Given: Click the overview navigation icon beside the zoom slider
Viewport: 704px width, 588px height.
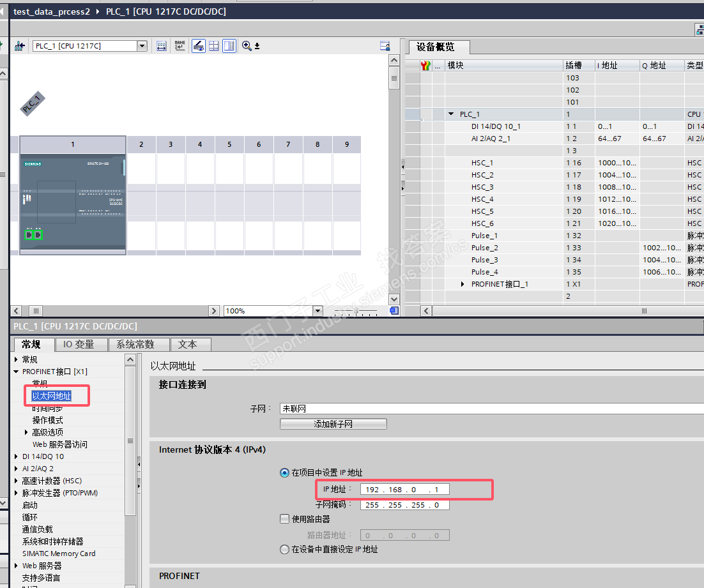Looking at the screenshot, I should pos(394,311).
